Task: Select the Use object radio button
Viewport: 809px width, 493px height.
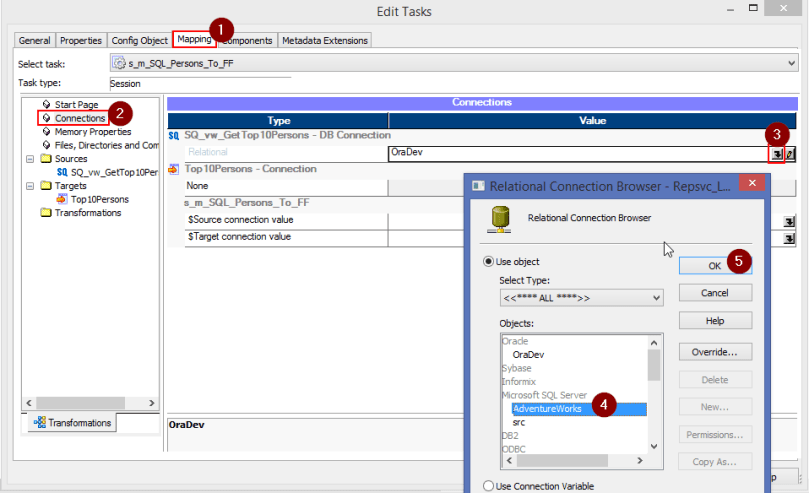Action: click(488, 262)
